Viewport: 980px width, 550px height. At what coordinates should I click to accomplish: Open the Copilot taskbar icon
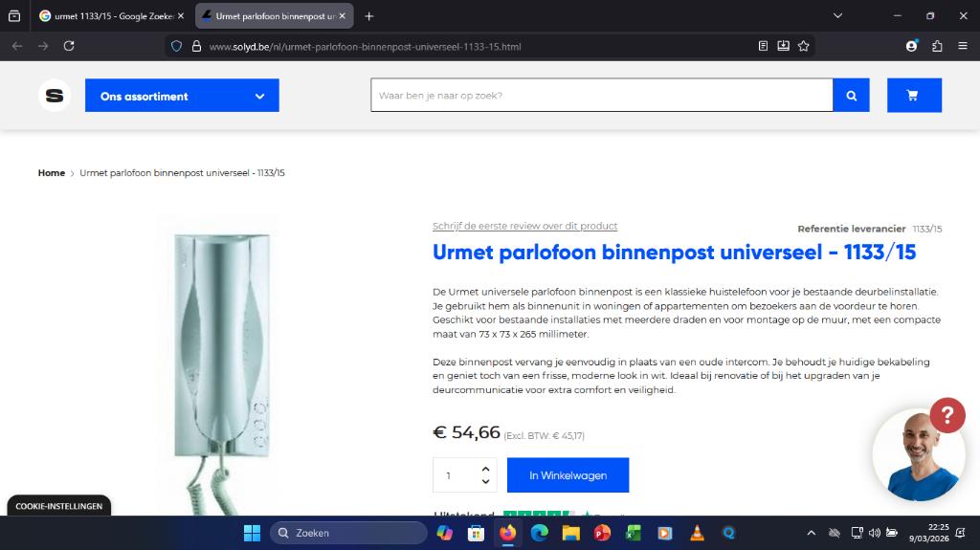(444, 533)
